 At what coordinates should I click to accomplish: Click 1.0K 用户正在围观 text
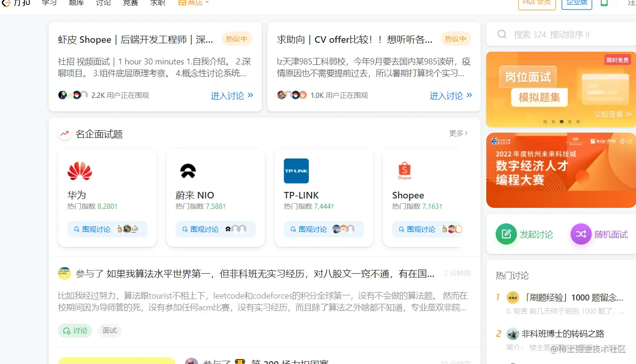[x=339, y=95]
